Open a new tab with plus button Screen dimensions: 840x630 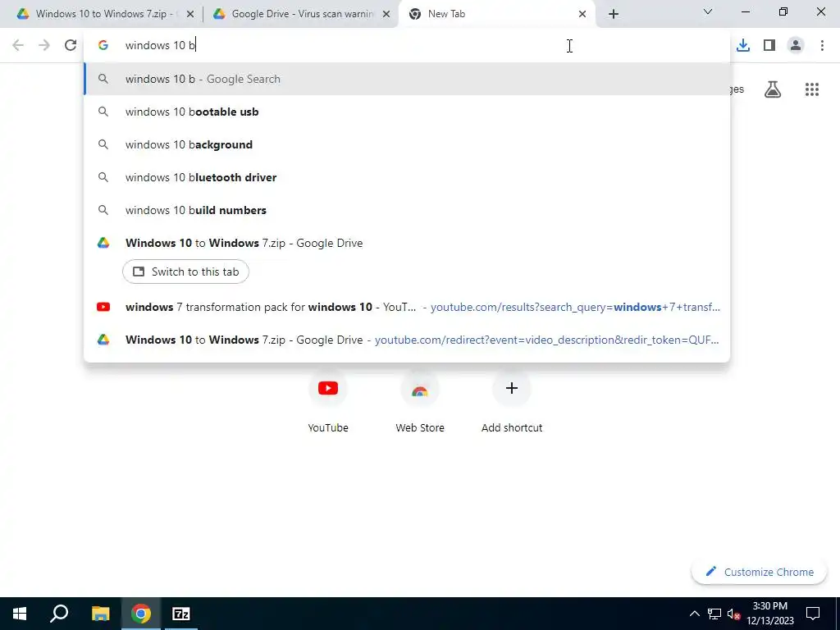[x=614, y=14]
